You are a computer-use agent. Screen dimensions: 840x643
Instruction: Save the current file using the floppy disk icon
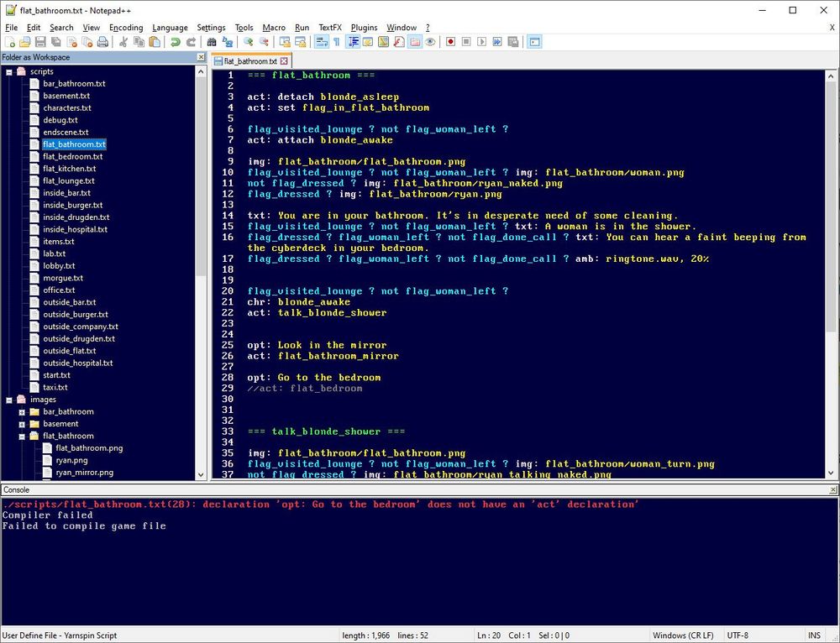(x=40, y=42)
